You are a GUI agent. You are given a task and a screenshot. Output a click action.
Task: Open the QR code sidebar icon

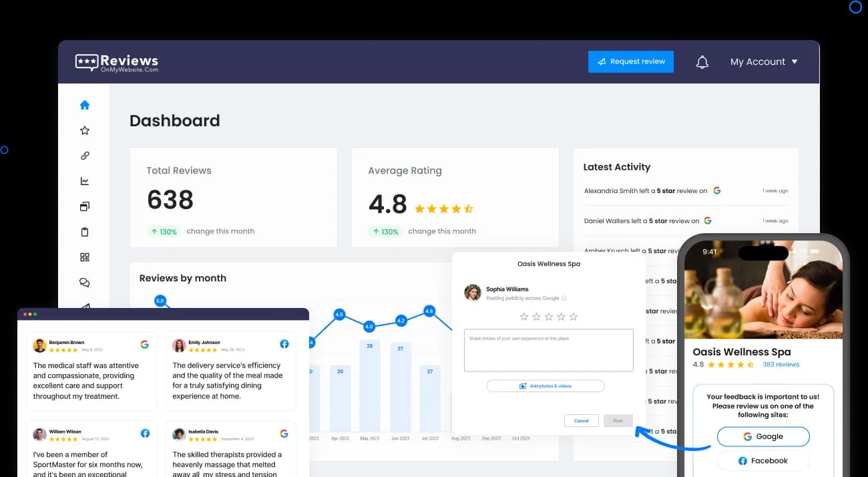(85, 257)
